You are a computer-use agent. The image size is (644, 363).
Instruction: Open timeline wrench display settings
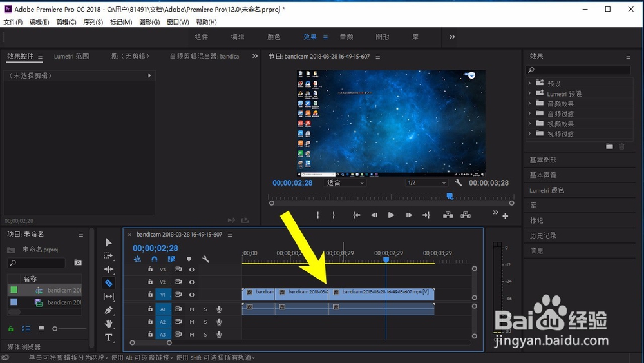tap(206, 259)
